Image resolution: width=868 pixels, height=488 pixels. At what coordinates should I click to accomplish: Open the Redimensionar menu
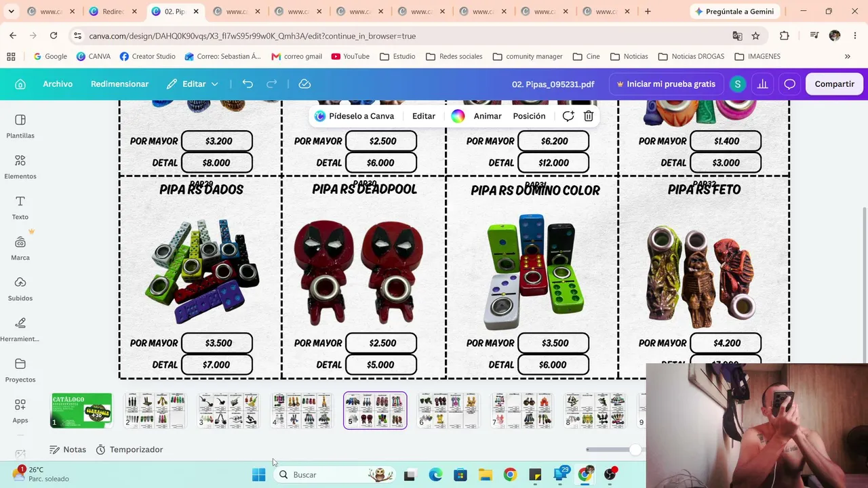tap(119, 84)
